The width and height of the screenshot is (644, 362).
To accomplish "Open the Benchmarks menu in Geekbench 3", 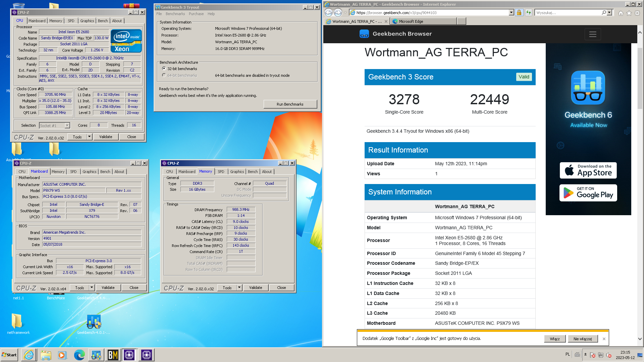I will (175, 14).
